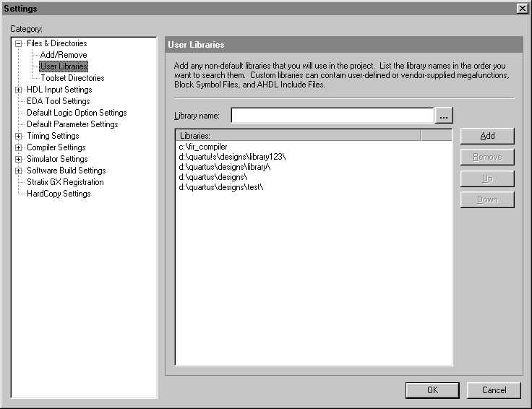Select Add/Remove in the category tree
The width and height of the screenshot is (532, 409).
(x=64, y=55)
